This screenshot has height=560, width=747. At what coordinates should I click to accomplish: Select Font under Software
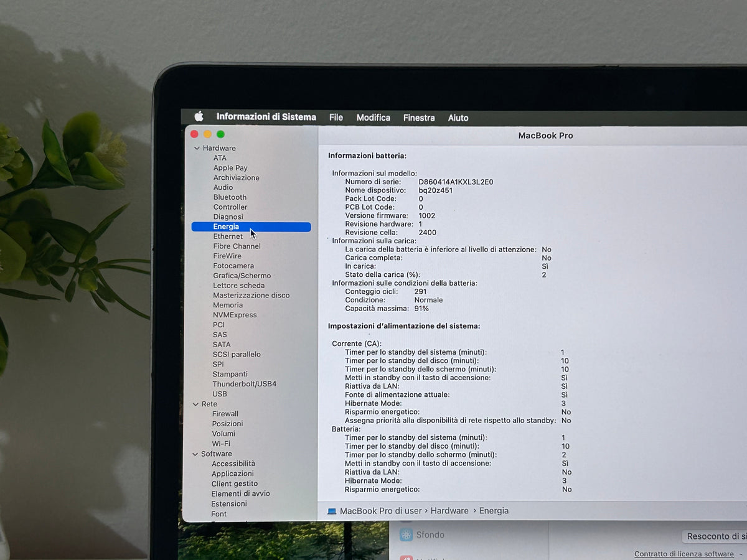coord(219,514)
